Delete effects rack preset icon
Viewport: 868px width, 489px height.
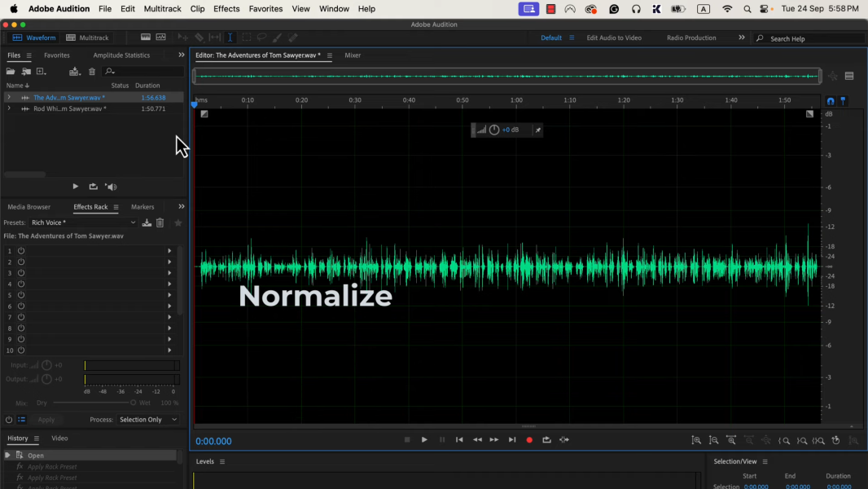[160, 222]
